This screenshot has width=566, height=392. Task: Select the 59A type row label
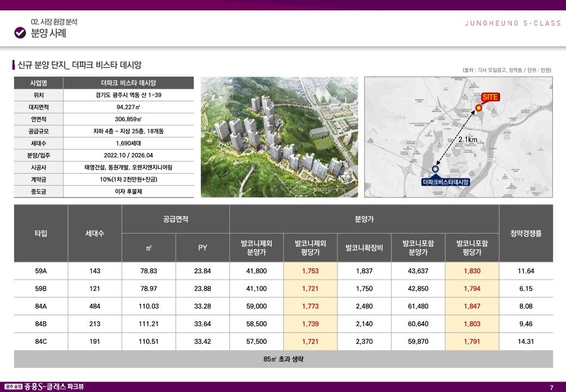pos(41,271)
